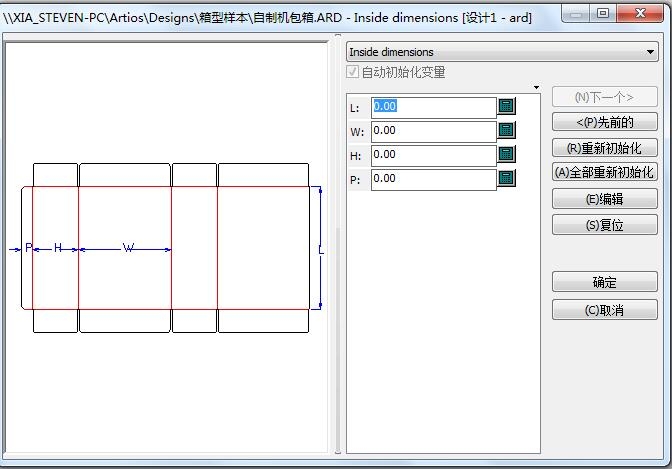Click into the P value field
This screenshot has height=469, width=672.
433,178
